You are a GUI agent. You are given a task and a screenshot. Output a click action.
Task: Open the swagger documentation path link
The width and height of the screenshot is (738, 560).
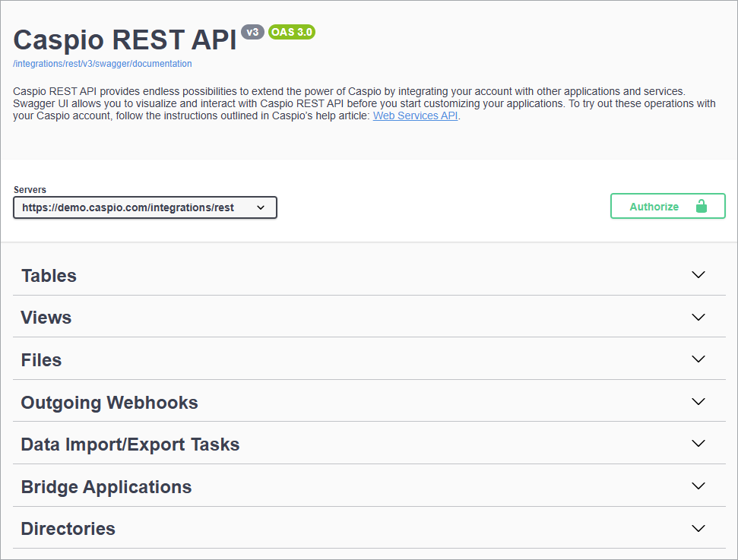(x=102, y=64)
